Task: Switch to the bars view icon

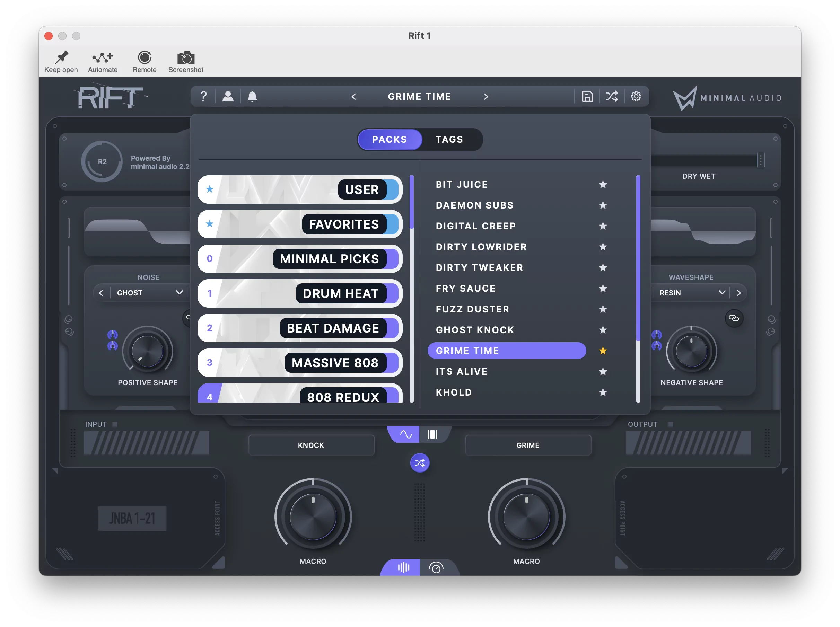Action: (x=432, y=434)
